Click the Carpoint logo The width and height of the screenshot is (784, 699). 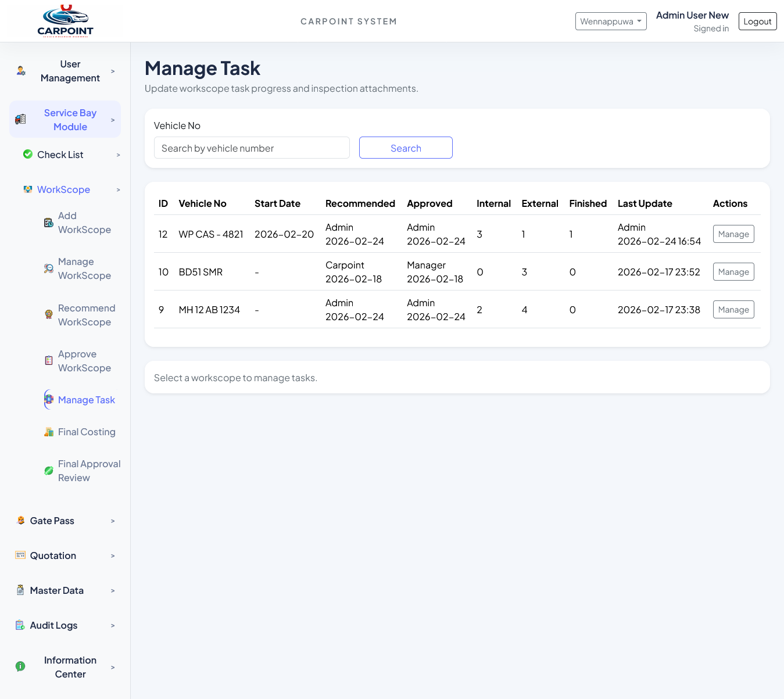pyautogui.click(x=66, y=20)
